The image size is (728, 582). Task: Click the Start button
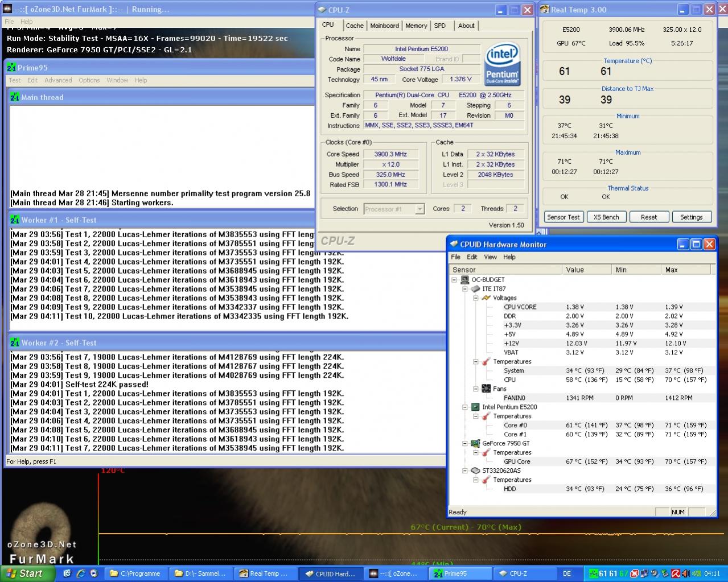click(x=28, y=573)
